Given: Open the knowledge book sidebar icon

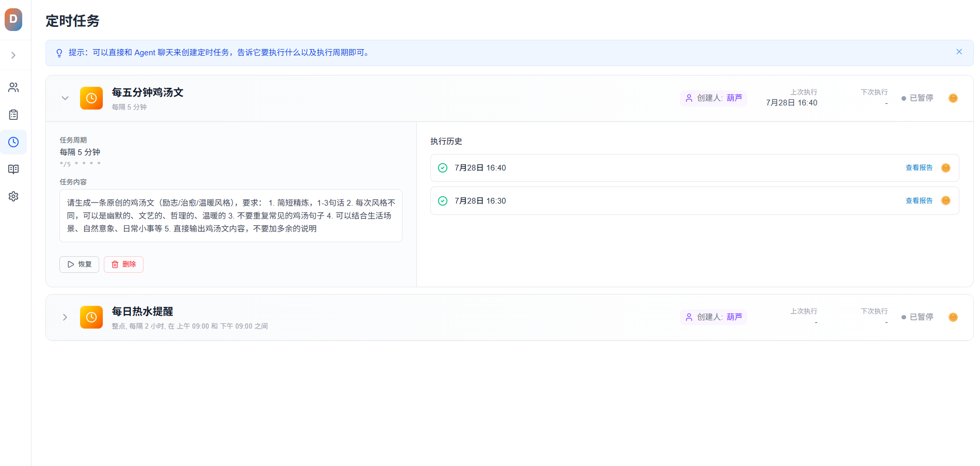Looking at the screenshot, I should [x=13, y=169].
